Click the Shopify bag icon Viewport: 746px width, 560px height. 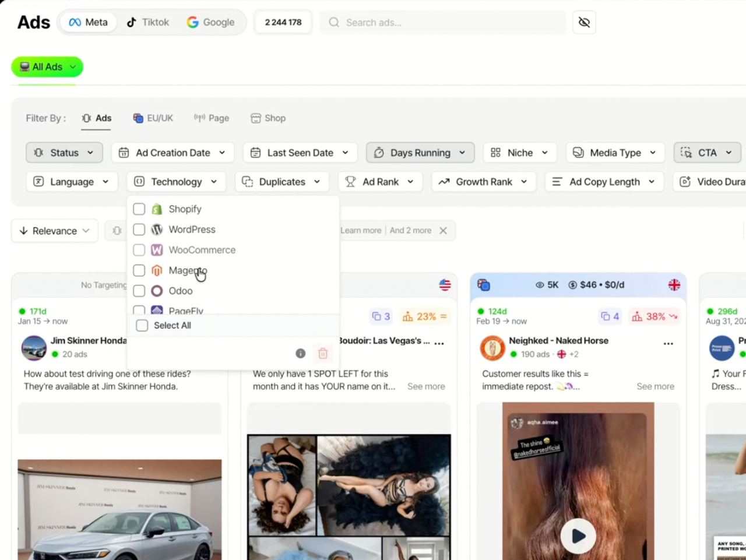(x=157, y=209)
